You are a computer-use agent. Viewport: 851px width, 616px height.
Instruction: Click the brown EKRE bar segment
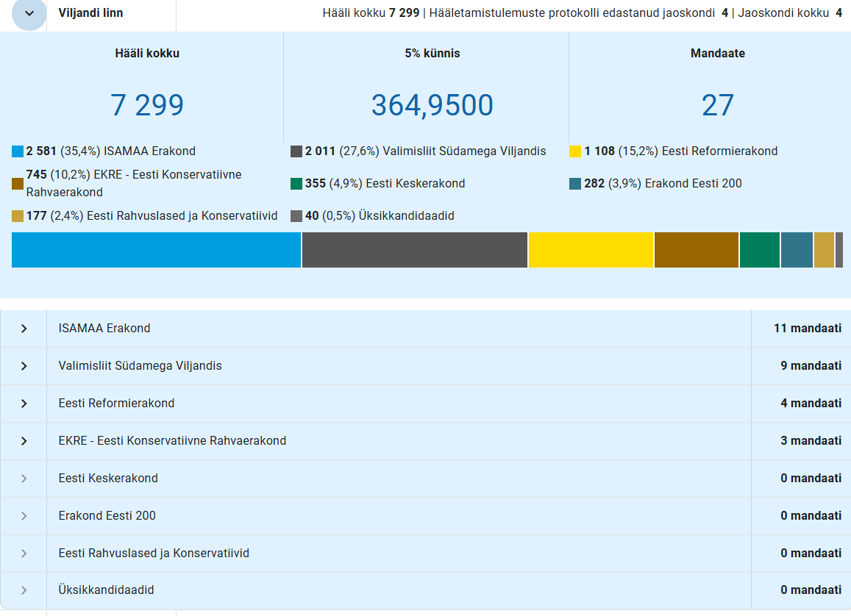tap(696, 250)
